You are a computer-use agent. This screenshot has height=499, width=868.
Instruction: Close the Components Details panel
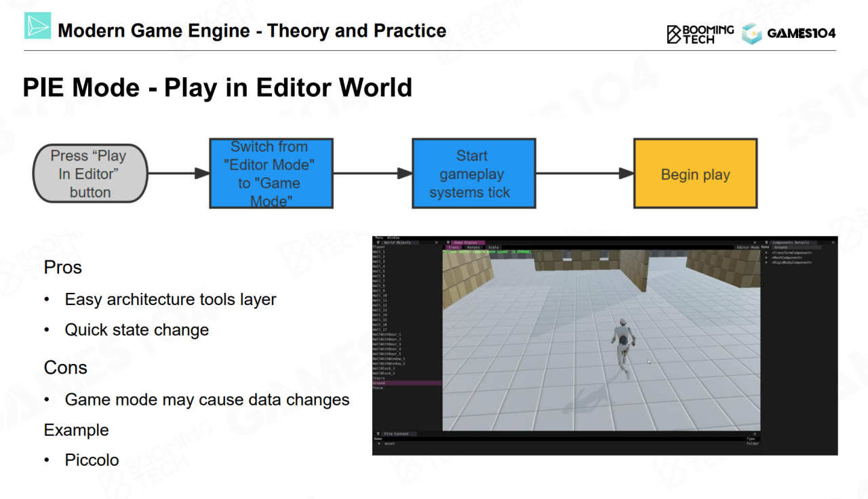pos(832,242)
